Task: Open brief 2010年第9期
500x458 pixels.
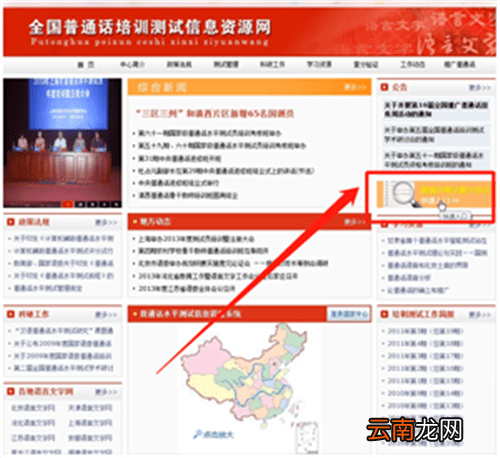Action: [425, 393]
